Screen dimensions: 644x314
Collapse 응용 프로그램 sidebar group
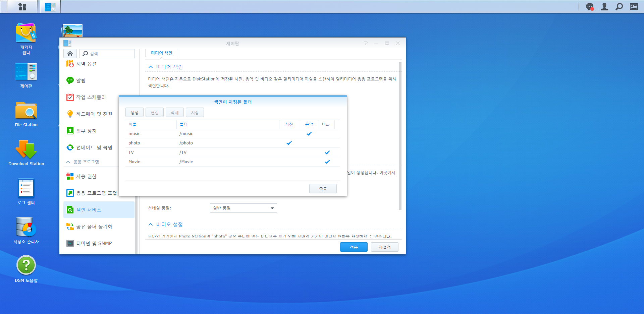click(x=68, y=162)
